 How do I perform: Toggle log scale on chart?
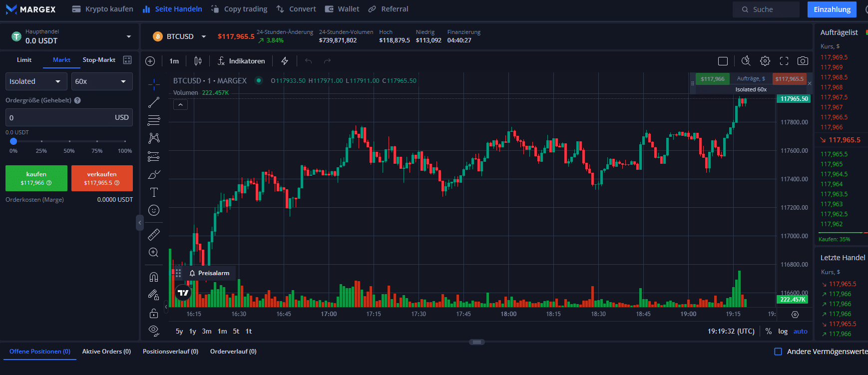tap(783, 331)
